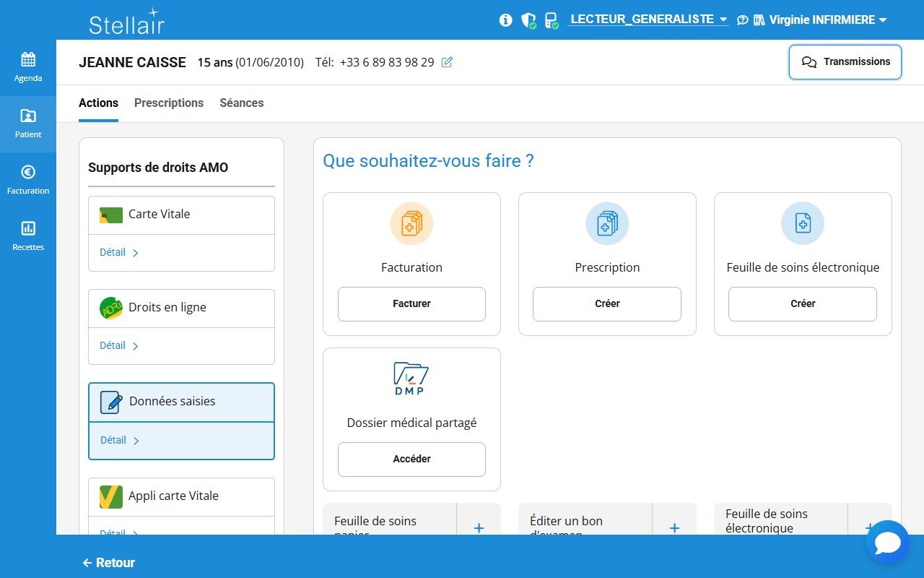Switch to the Prescriptions tab
This screenshot has width=924, height=578.
[x=169, y=103]
